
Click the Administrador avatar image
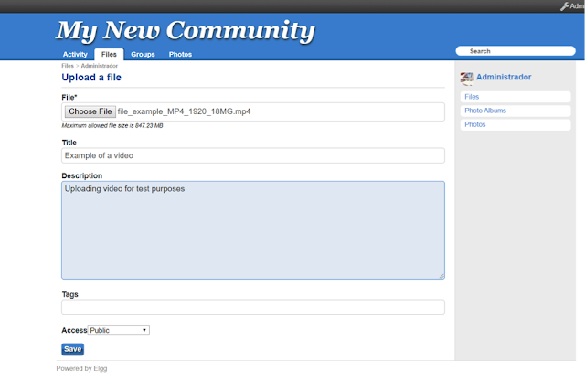467,79
